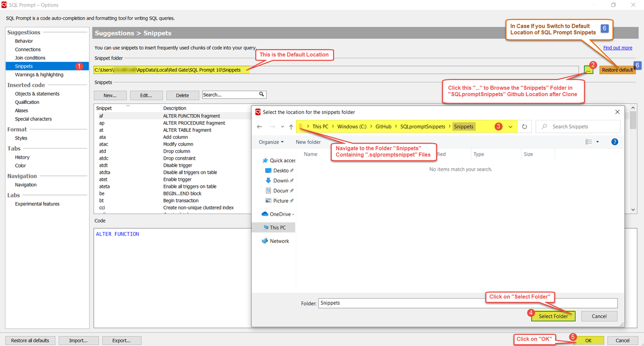
Task: Open the folder dialog help icon
Action: coord(614,142)
